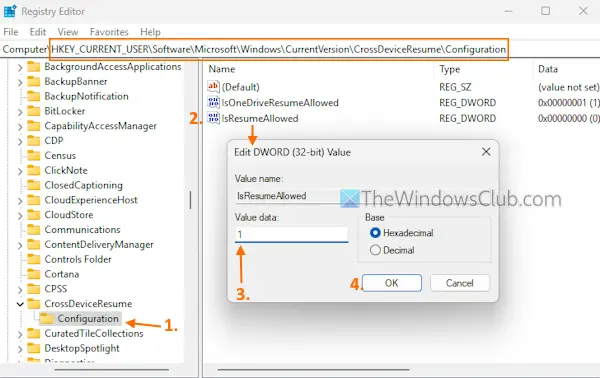The image size is (600, 378).
Task: Select the Configuration subkey label
Action: (x=88, y=319)
